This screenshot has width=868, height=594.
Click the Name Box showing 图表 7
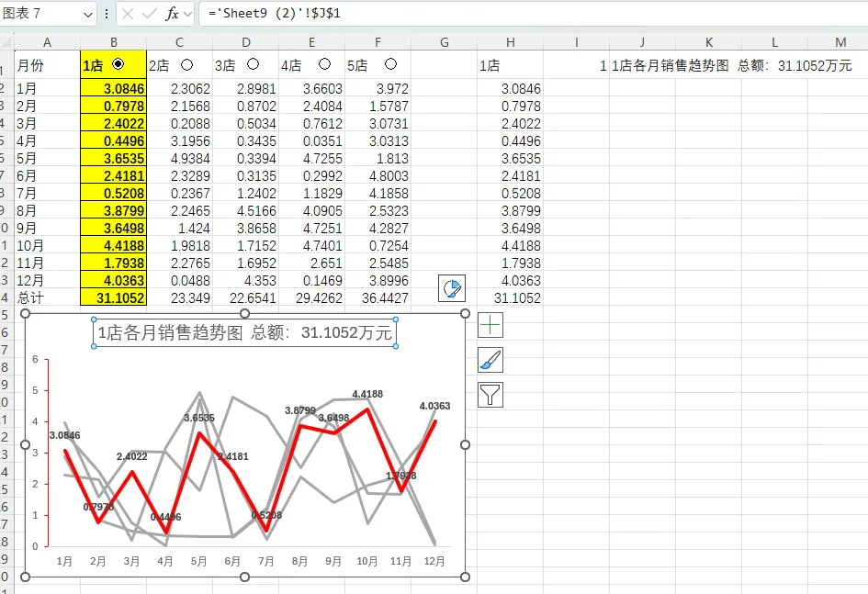(41, 13)
